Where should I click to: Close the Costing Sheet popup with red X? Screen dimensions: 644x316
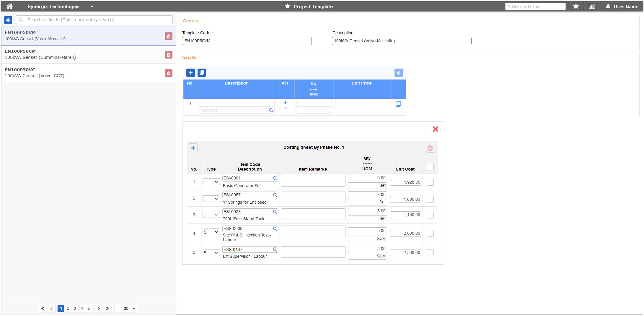(436, 129)
